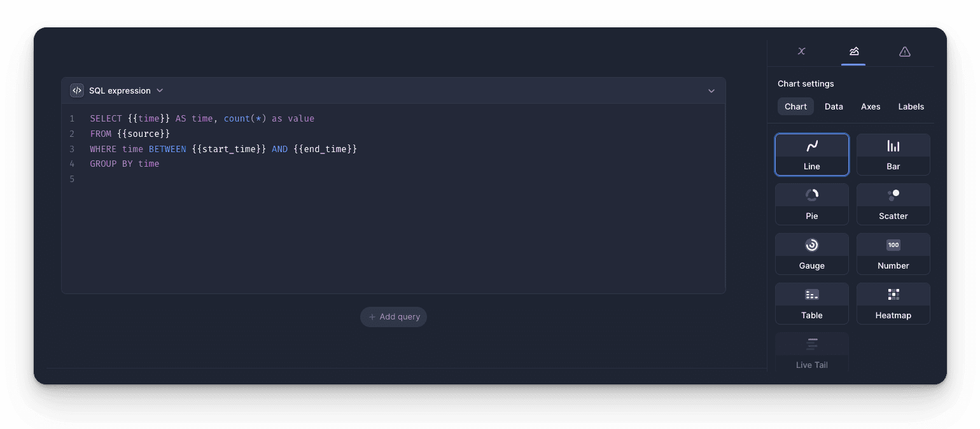Screen dimensions: 980x429
Task: Switch to the Gauge chart type
Action: [812, 253]
